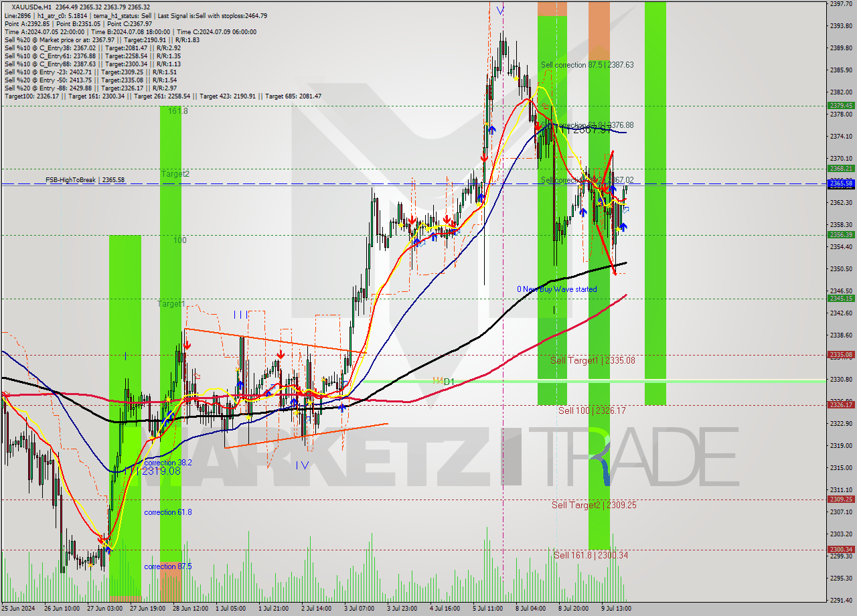Click the '27 Jun 03:00' time axis label
Image resolution: width=857 pixels, height=616 pixels.
[x=105, y=609]
